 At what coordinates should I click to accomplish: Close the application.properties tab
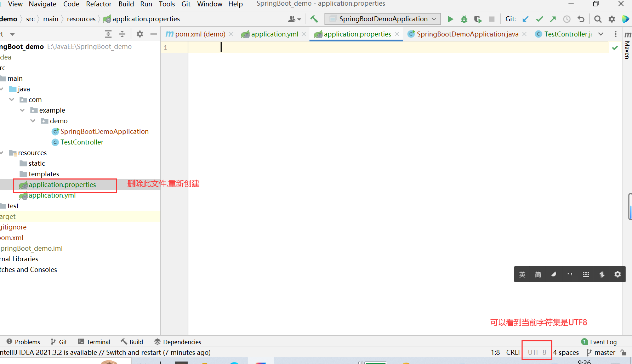(x=397, y=34)
